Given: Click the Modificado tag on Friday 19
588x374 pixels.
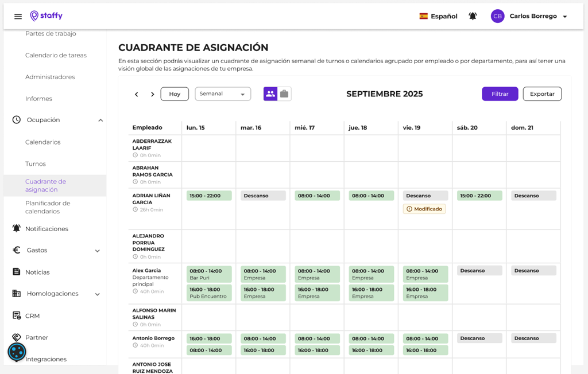Looking at the screenshot, I should click(424, 209).
